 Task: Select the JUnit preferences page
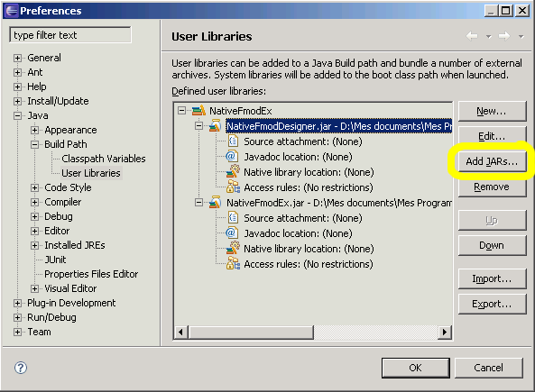click(x=55, y=260)
